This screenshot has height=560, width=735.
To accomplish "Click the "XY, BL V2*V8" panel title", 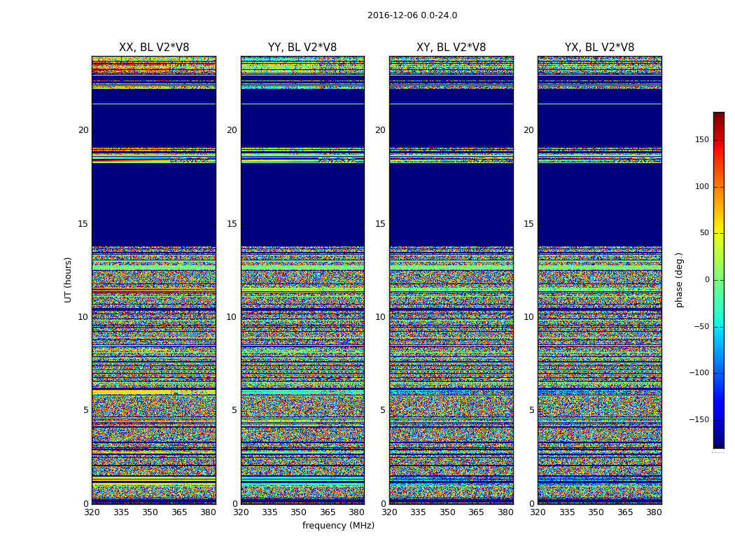I will point(451,48).
